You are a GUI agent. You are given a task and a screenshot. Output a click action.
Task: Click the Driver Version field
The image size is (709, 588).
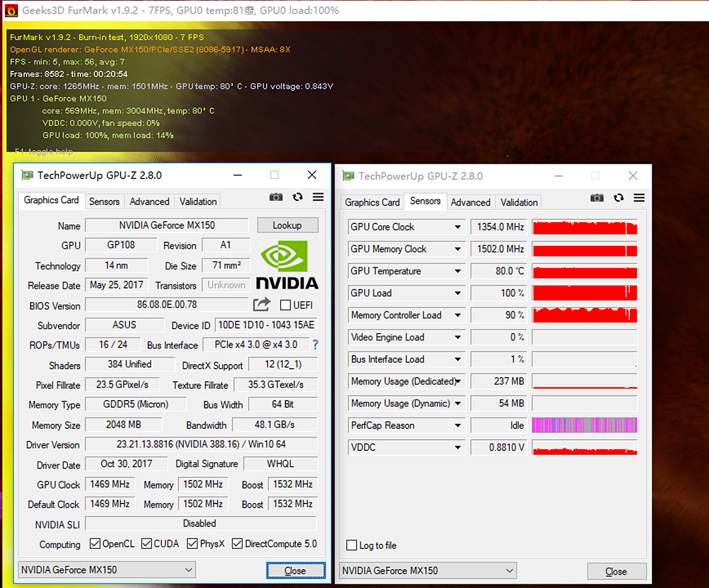click(x=201, y=444)
